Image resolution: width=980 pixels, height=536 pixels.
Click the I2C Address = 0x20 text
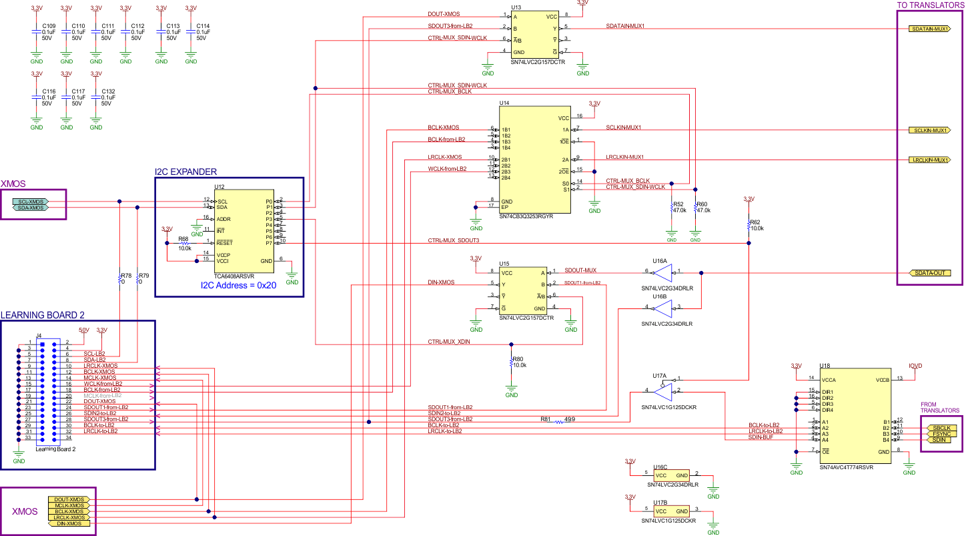[239, 284]
